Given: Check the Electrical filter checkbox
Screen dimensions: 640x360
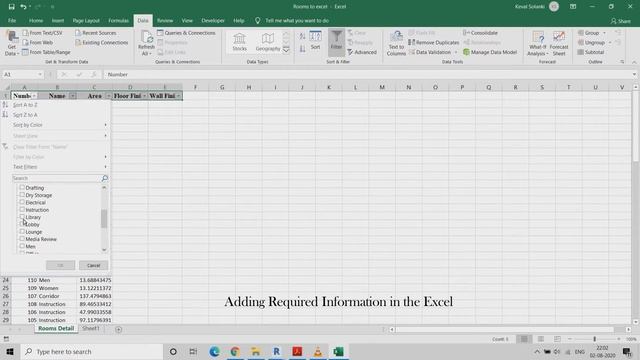Looking at the screenshot, I should click(x=22, y=202).
